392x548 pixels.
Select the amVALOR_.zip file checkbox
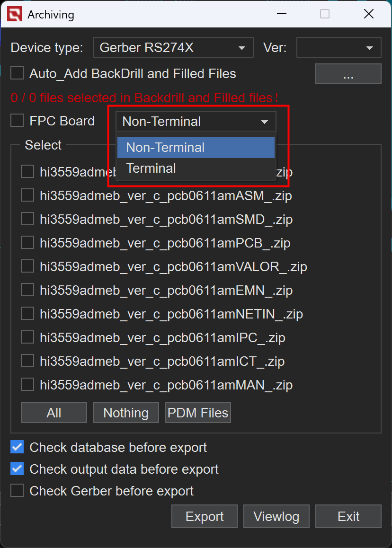click(x=27, y=266)
